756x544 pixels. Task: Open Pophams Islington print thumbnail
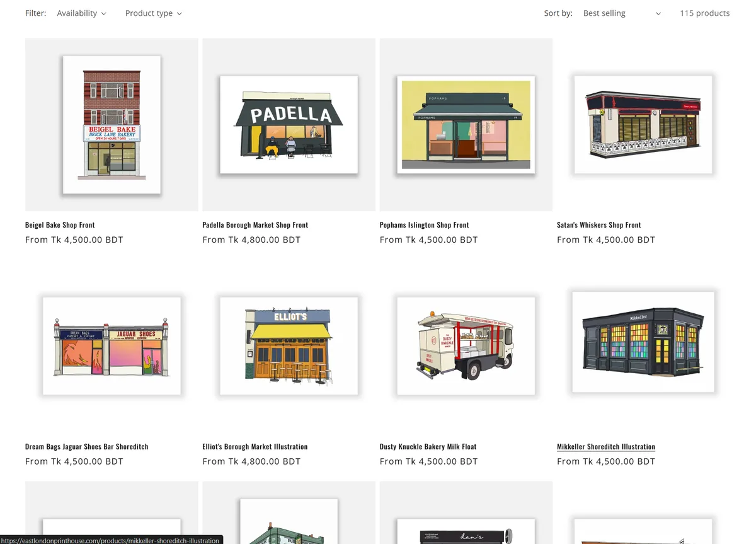[466, 125]
